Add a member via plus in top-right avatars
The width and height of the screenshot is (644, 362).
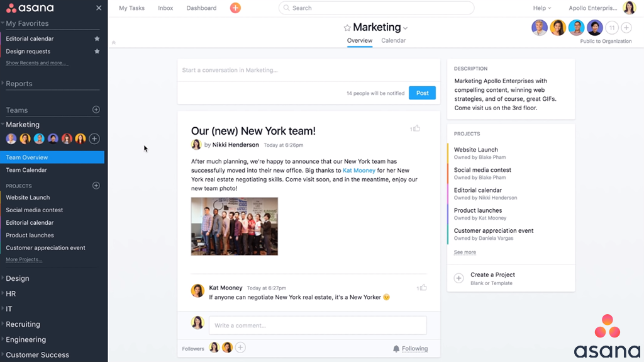tap(626, 28)
